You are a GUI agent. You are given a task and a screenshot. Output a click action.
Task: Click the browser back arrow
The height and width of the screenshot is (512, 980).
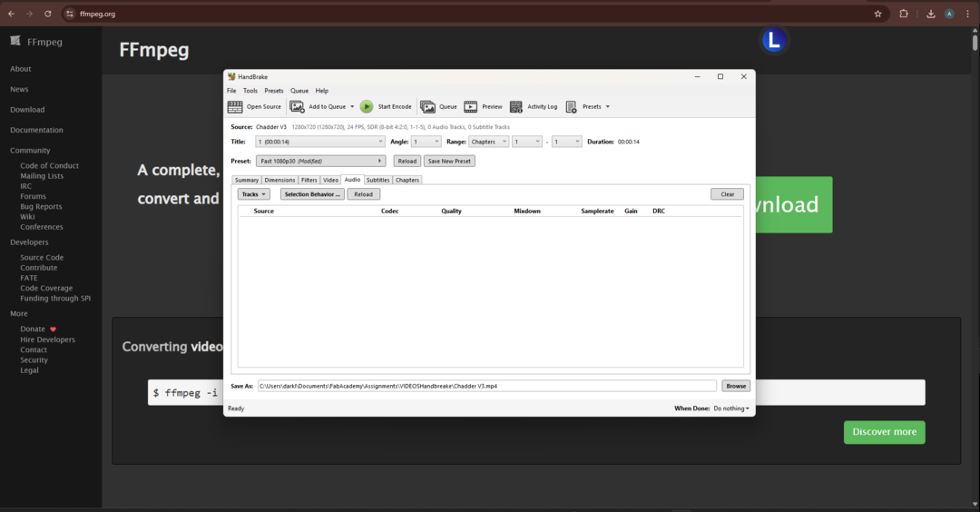click(x=11, y=14)
